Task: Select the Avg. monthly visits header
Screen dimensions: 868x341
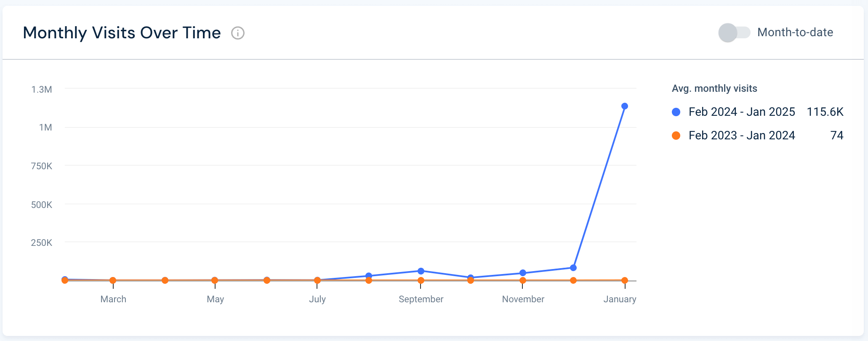Action: (x=715, y=88)
